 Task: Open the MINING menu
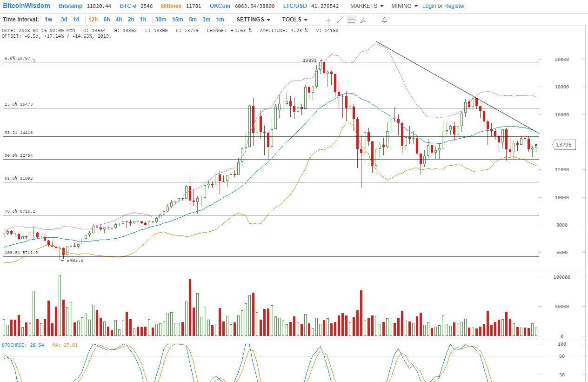click(x=404, y=6)
